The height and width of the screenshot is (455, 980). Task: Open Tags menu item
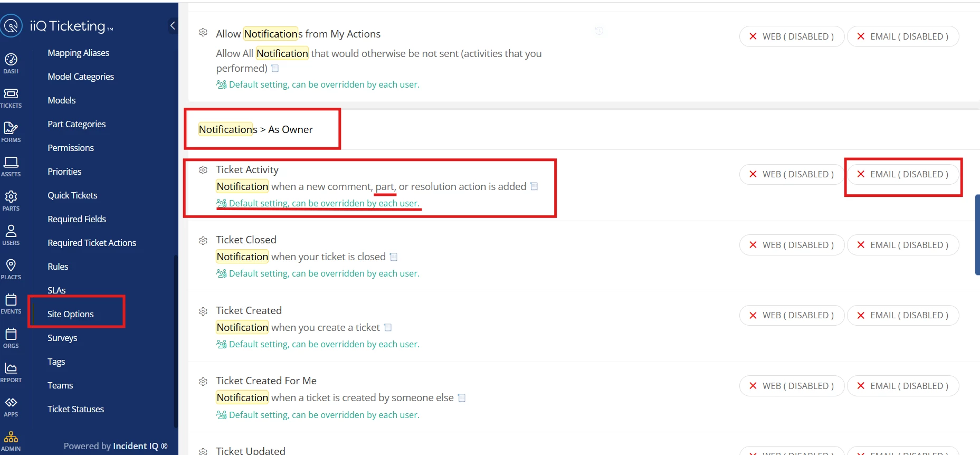click(56, 362)
